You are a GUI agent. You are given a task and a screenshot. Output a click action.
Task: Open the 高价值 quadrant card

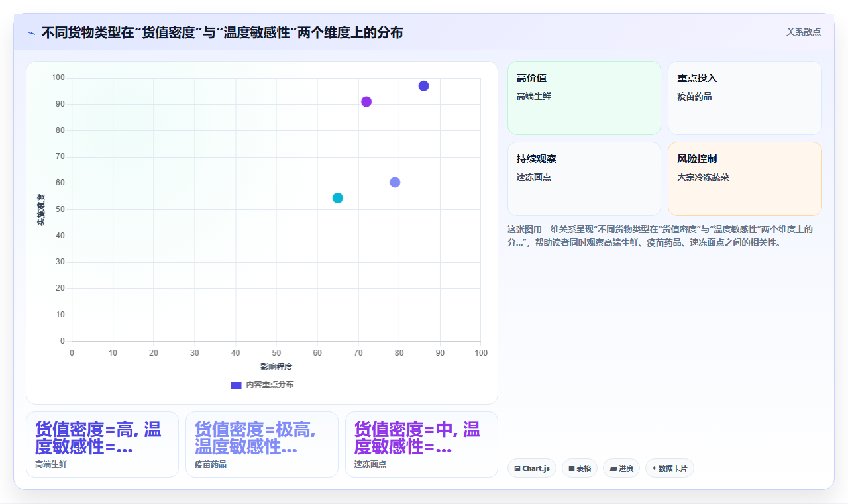(x=584, y=98)
